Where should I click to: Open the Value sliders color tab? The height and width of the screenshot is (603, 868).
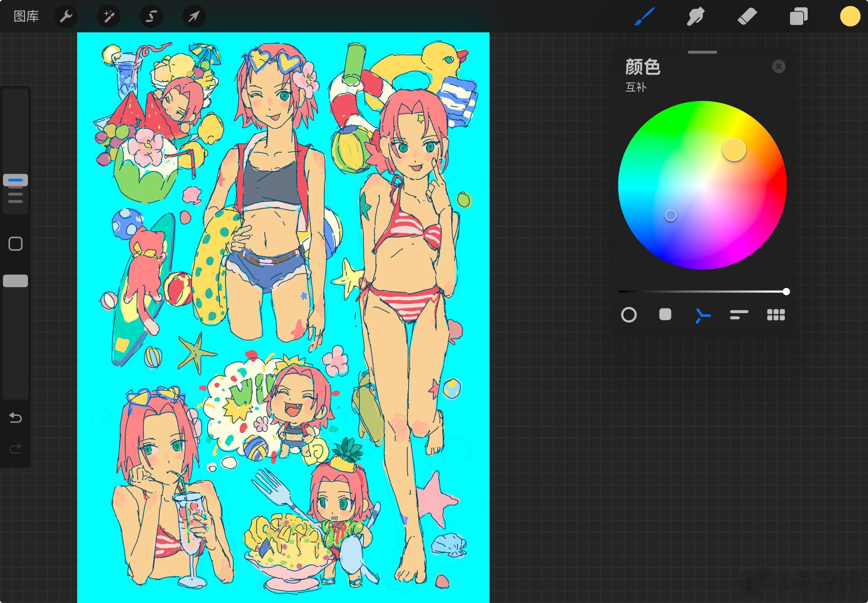[x=739, y=315]
